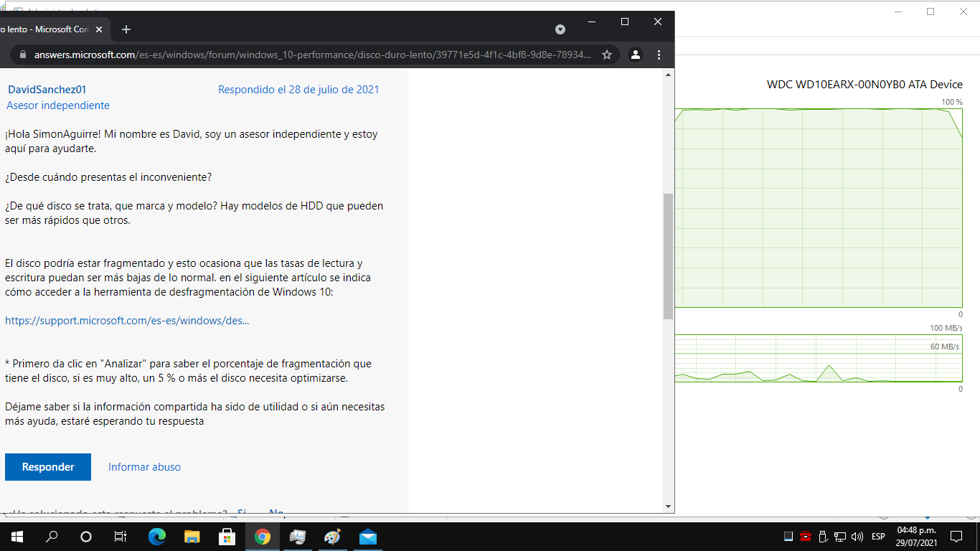Viewport: 980px width, 551px height.
Task: Minimize the Task Manager window behind
Action: [x=898, y=11]
